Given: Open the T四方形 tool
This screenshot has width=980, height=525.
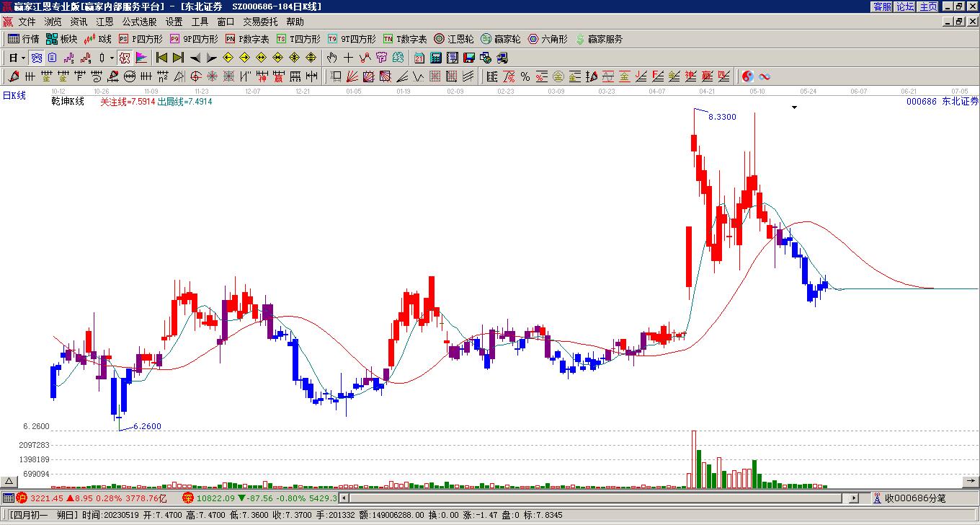Looking at the screenshot, I should tap(299, 39).
